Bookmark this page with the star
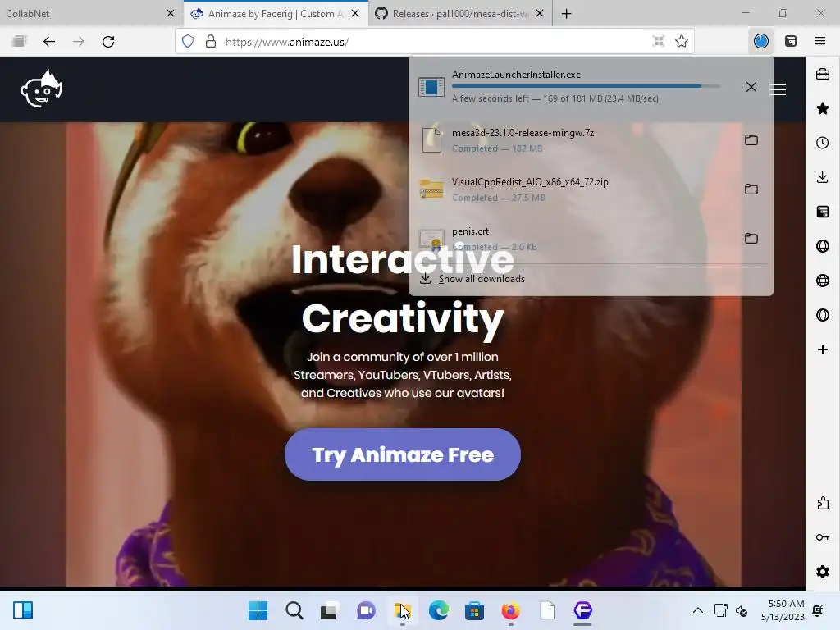 coord(682,41)
